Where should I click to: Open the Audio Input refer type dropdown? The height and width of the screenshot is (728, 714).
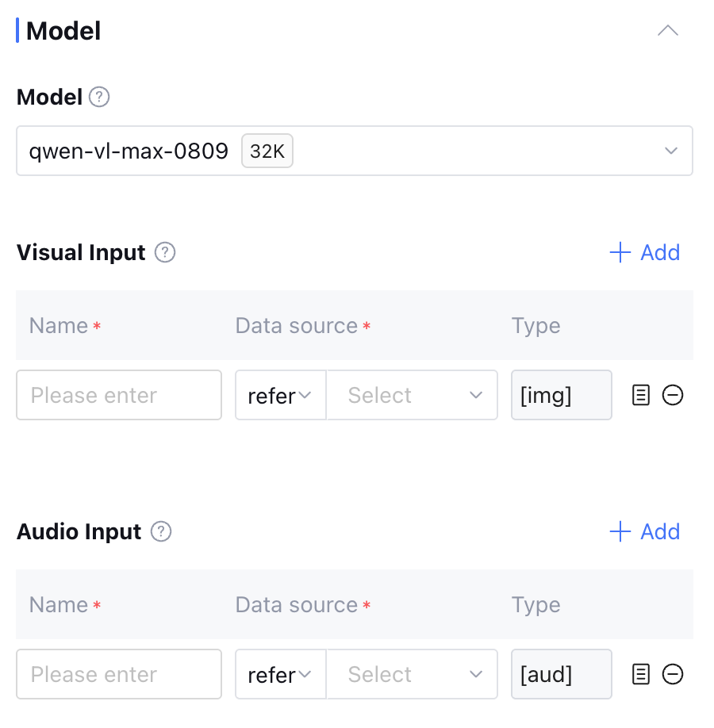point(280,674)
